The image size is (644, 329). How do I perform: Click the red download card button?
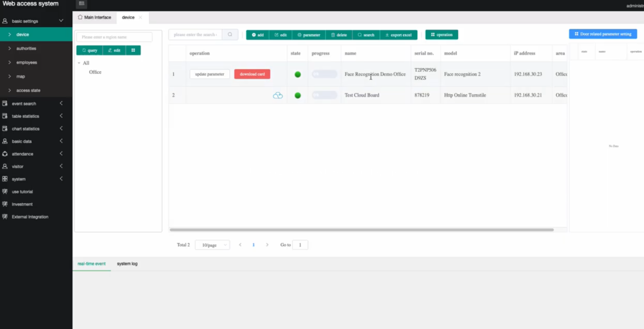252,74
